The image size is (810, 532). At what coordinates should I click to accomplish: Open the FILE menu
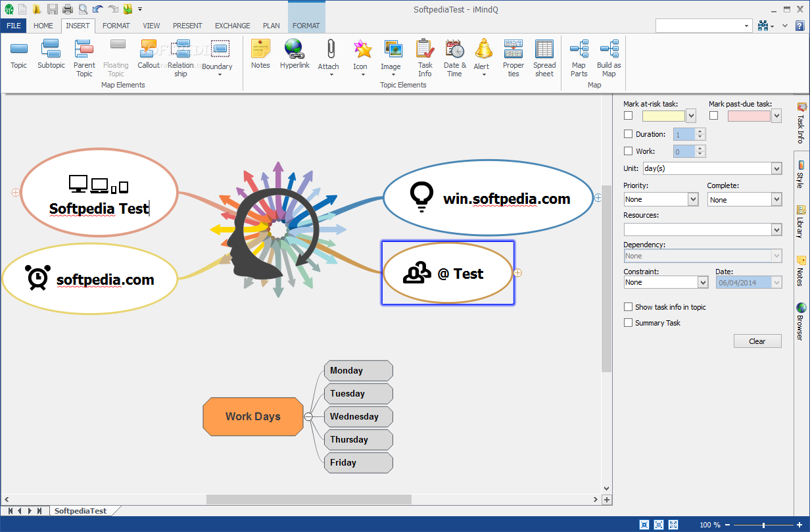point(14,26)
